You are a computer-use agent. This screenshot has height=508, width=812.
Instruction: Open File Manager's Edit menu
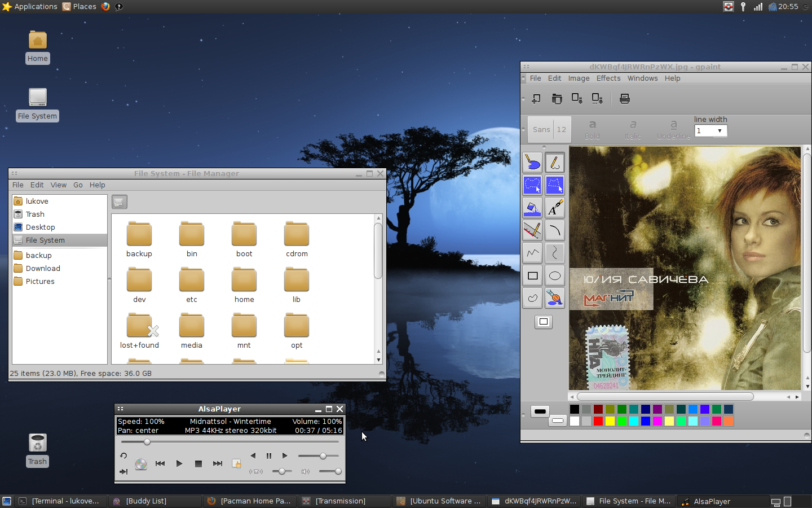tap(37, 185)
